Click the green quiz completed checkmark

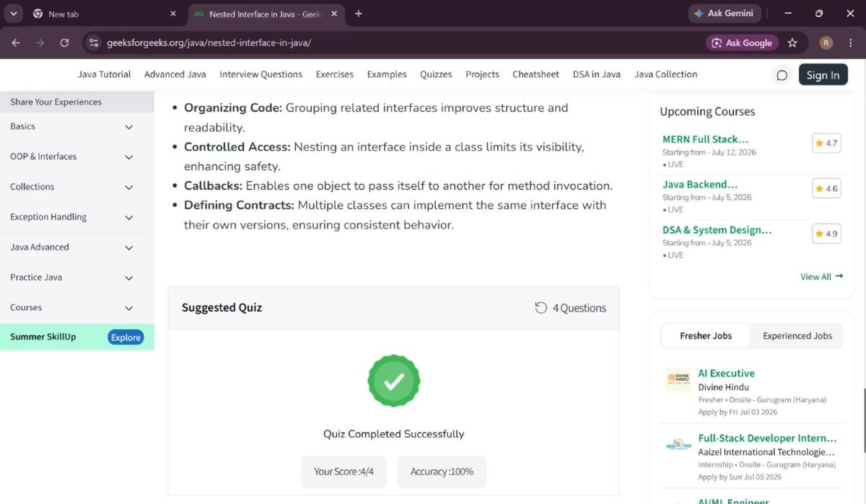coord(393,381)
